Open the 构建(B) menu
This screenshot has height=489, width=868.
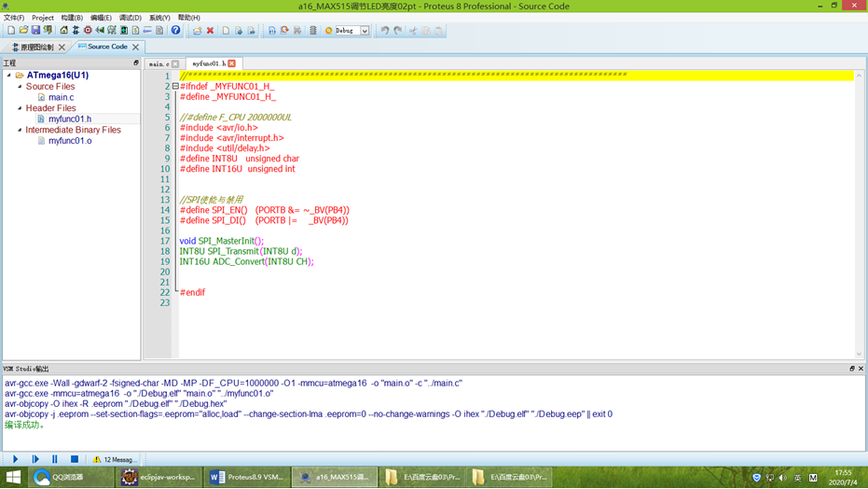(x=72, y=18)
